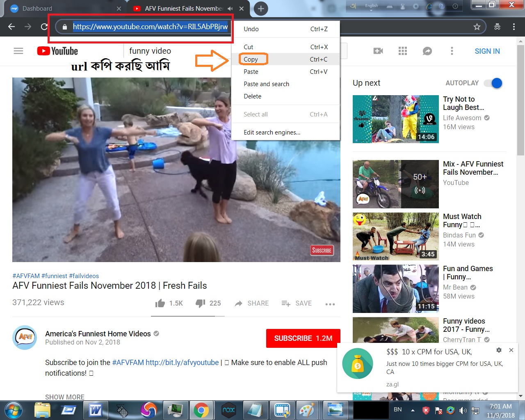Open the Try Not to Laugh thumbnail
The width and height of the screenshot is (525, 420).
(x=396, y=119)
